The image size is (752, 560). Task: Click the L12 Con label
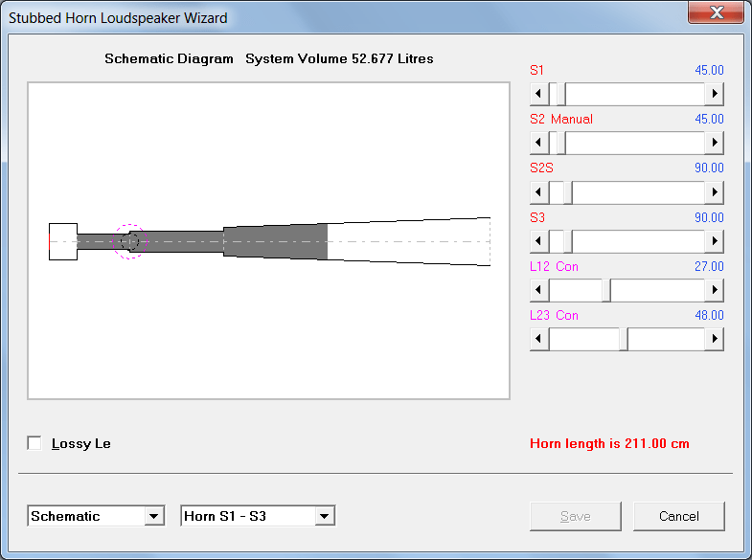(554, 266)
